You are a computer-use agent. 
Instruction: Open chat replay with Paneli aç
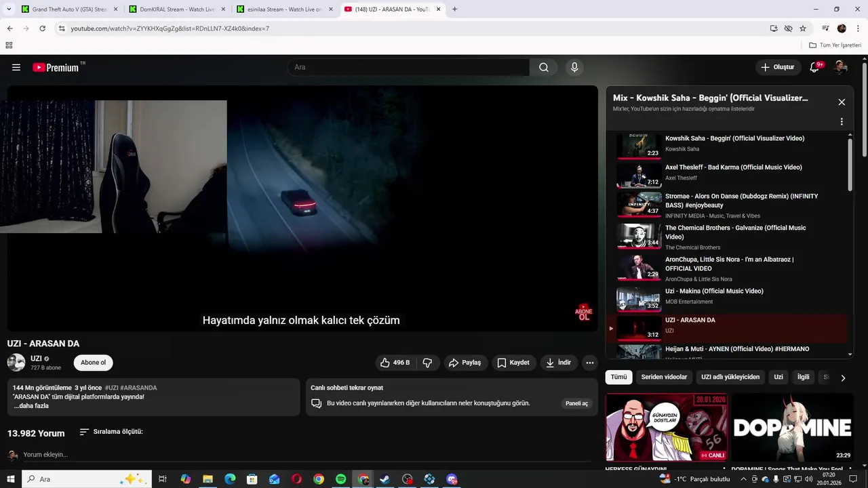coord(577,403)
